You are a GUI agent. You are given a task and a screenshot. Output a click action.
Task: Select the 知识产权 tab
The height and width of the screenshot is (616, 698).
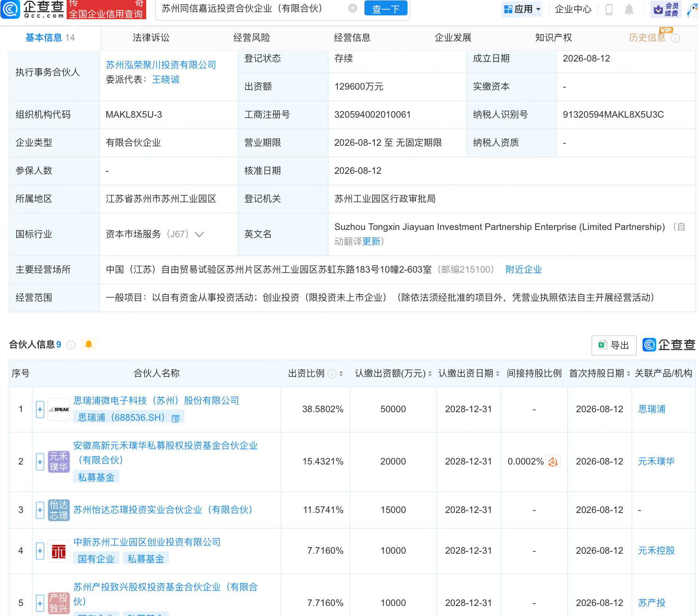553,38
